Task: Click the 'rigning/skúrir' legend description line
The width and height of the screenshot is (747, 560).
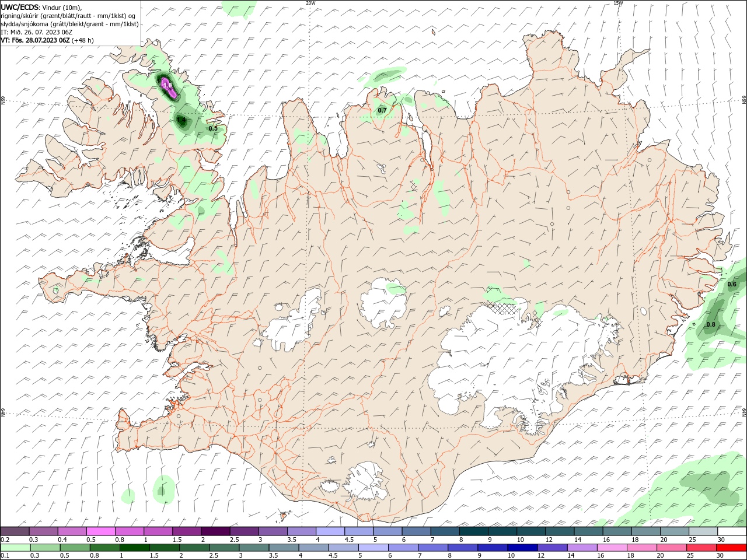Action: coord(68,16)
